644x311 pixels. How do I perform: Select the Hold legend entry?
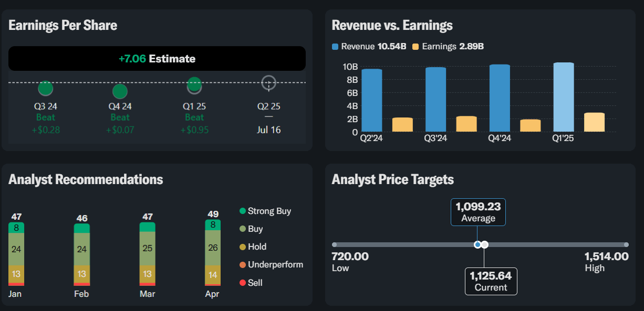(x=256, y=247)
